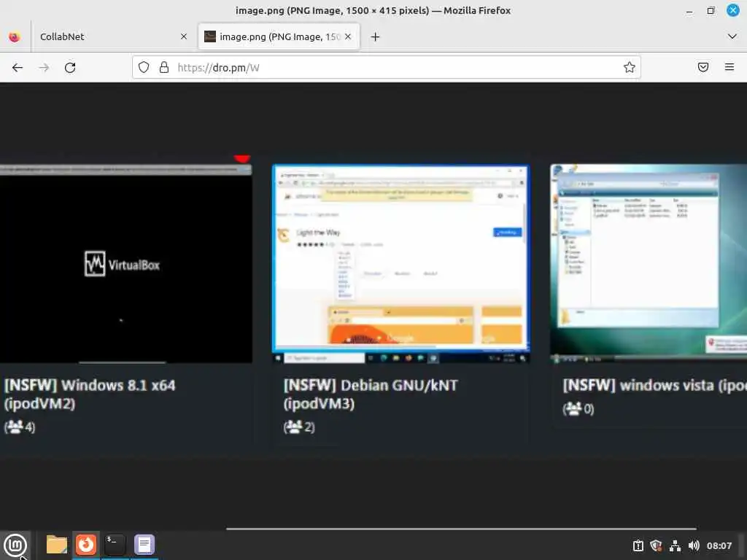Viewport: 747px width, 560px height.
Task: Open the Save to Pocket icon
Action: [703, 67]
